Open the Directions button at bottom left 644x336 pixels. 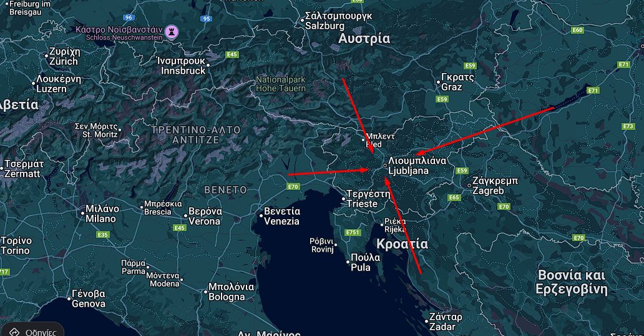(32, 330)
